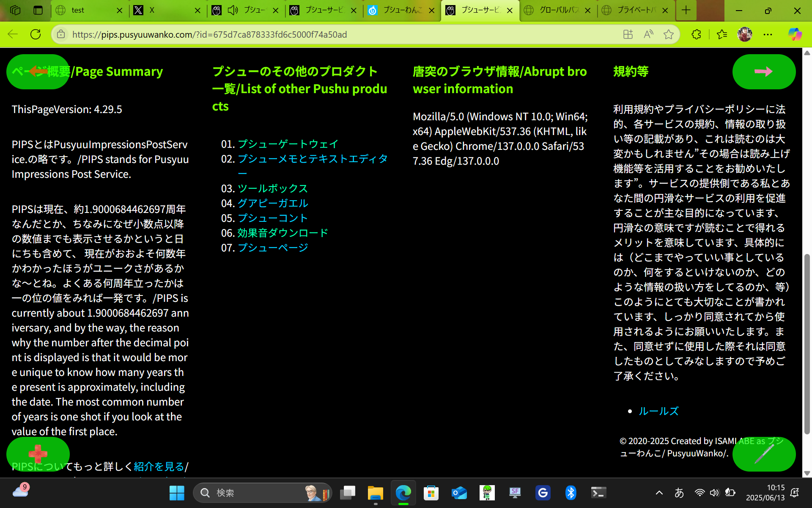Show hidden system tray icons
This screenshot has height=508, width=812.
[659, 493]
